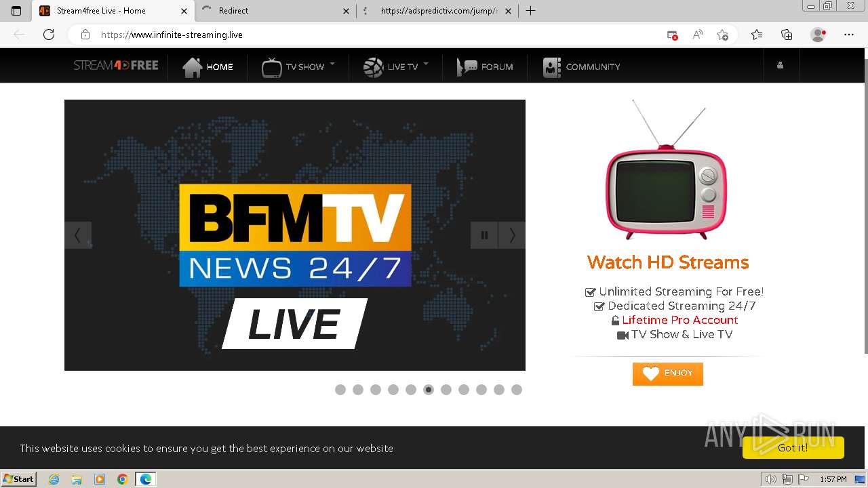Add this page to favorites star icon

(x=723, y=35)
